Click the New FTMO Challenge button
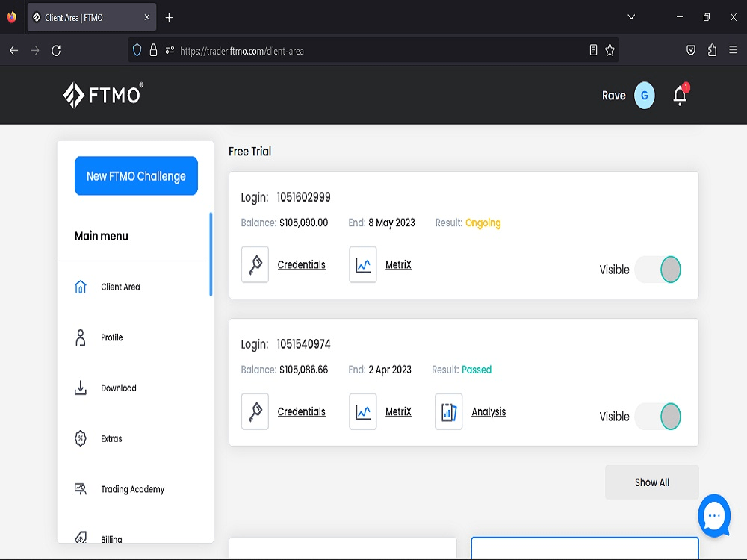 (x=135, y=175)
